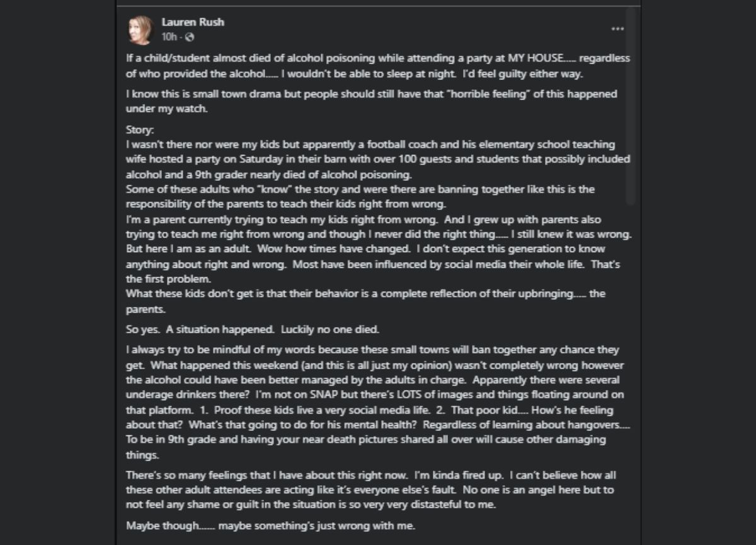Open Lauren Rush's profile picture
This screenshot has height=545, width=756.
click(x=142, y=30)
